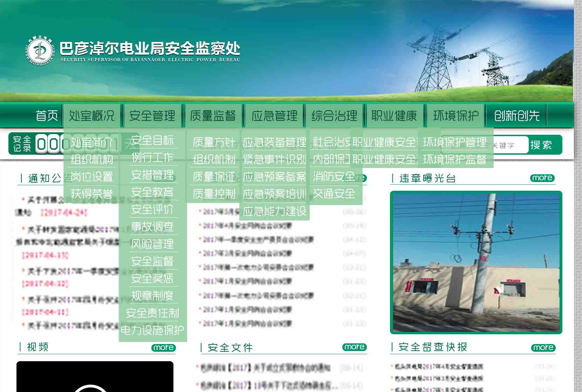This screenshot has height=392, width=582.
Task: Open the 综合治理 navigation menu
Action: (x=335, y=115)
